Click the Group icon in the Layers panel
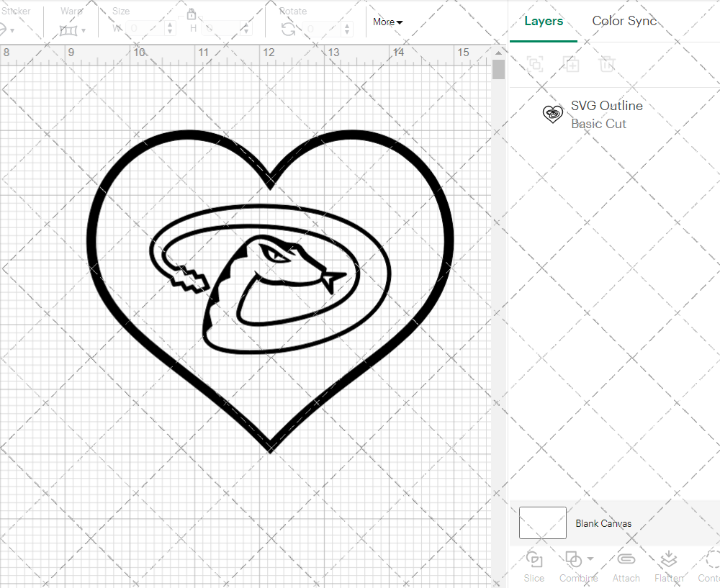Screen dimensions: 720x588 [x=535, y=64]
